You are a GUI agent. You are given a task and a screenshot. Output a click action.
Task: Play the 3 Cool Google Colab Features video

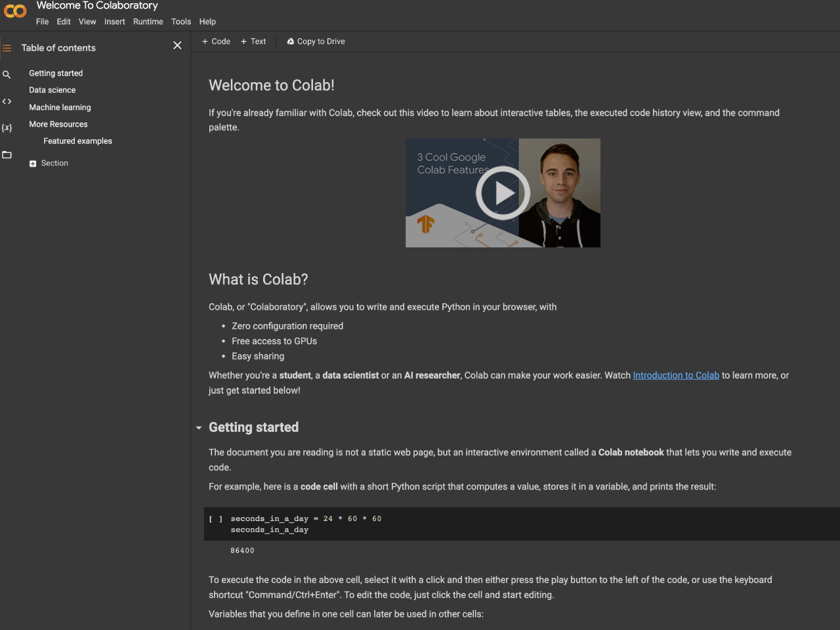[x=503, y=193]
